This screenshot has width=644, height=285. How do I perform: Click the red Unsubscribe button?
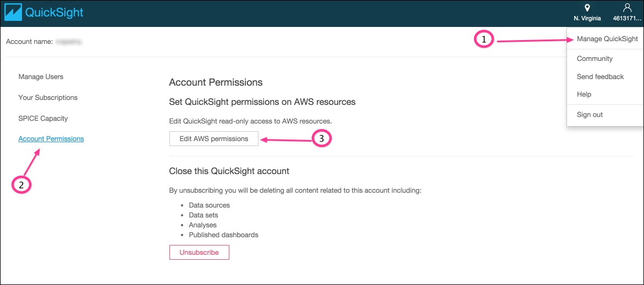[x=199, y=252]
